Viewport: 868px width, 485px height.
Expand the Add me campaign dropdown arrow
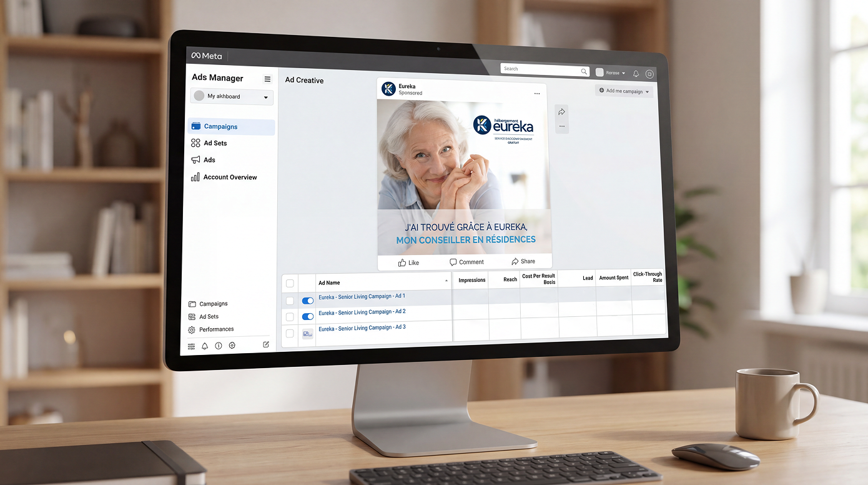tap(647, 92)
